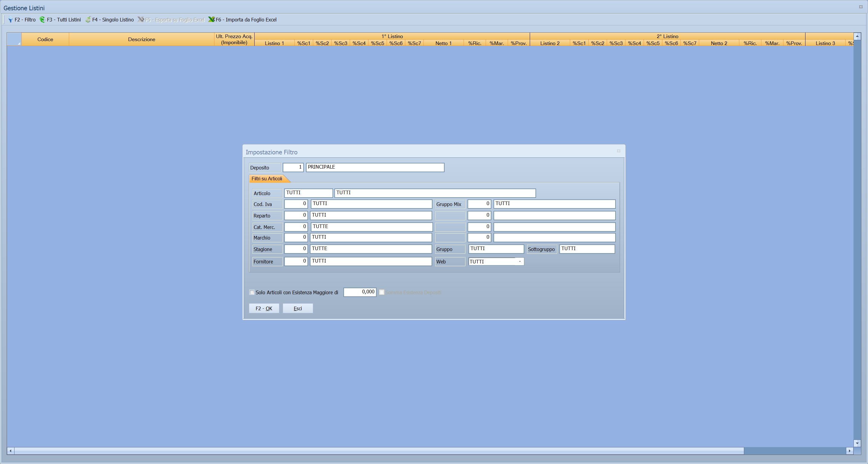Click the F4 Singolo Listino icon

pyautogui.click(x=88, y=20)
